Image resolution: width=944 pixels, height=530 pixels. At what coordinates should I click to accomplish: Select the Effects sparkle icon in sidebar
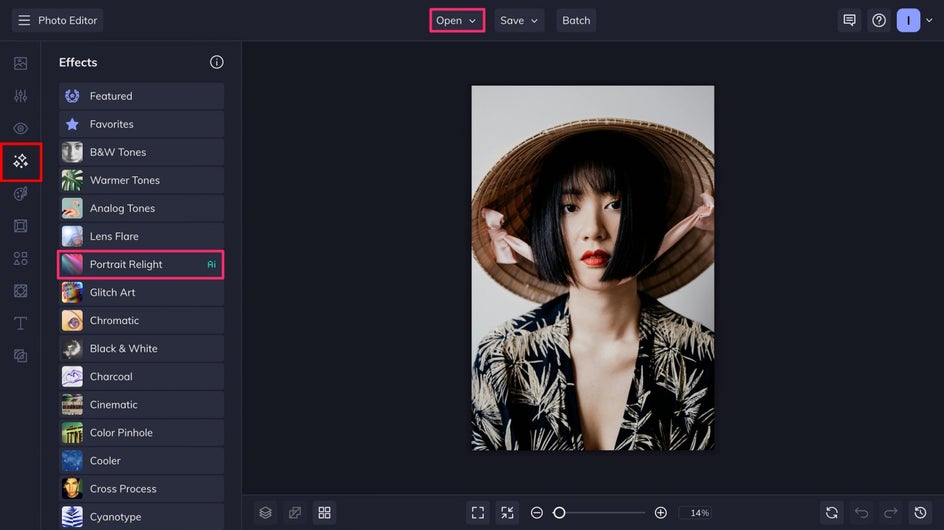click(x=20, y=161)
